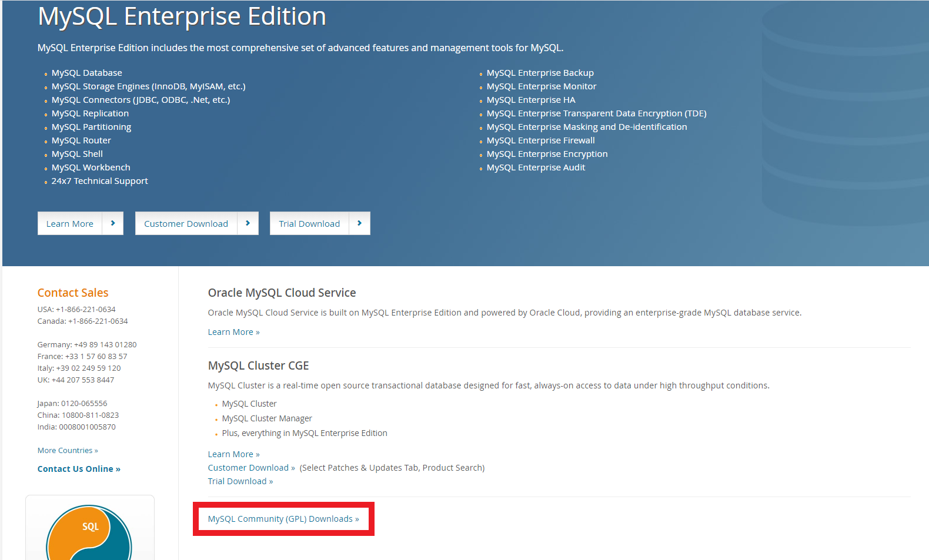
Task: Select the MySQL Partitioning list item
Action: coord(91,127)
